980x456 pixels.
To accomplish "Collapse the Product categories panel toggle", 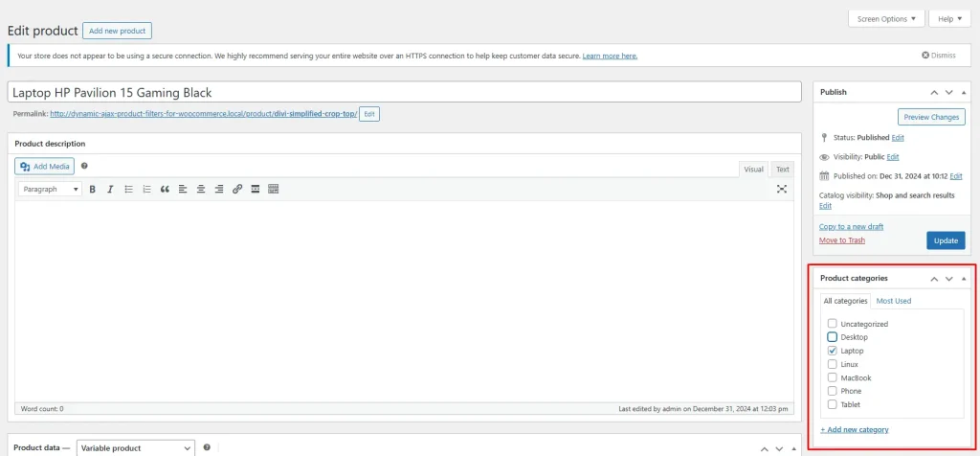I will [963, 279].
